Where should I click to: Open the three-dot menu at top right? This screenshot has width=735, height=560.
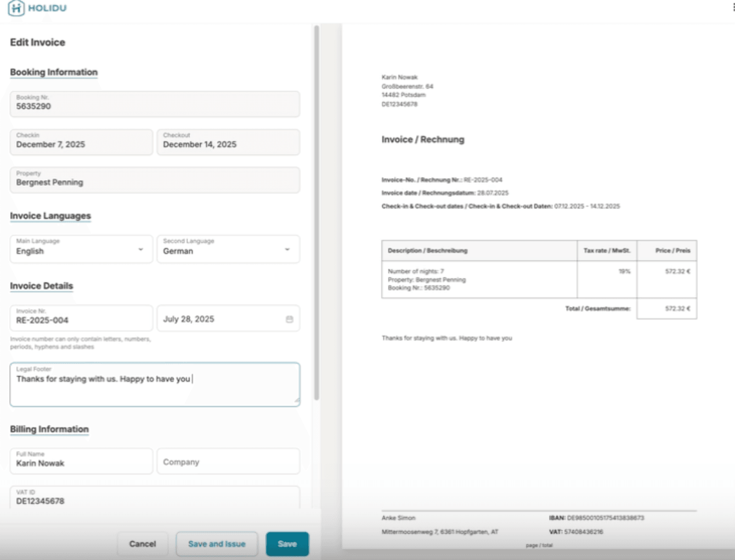pyautogui.click(x=733, y=7)
